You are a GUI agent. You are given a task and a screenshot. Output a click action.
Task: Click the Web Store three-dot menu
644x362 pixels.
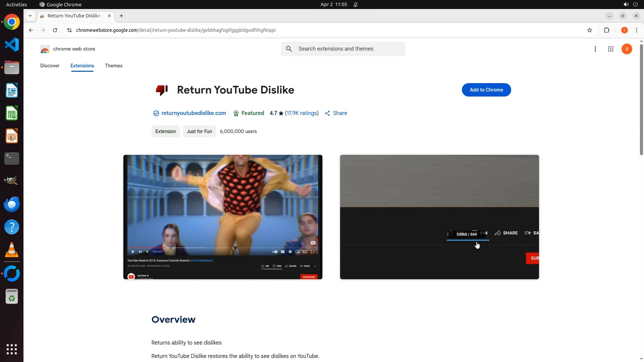595,49
